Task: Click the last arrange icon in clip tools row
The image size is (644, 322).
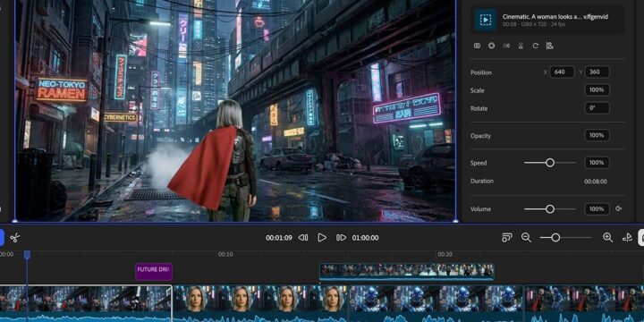Action: point(549,46)
